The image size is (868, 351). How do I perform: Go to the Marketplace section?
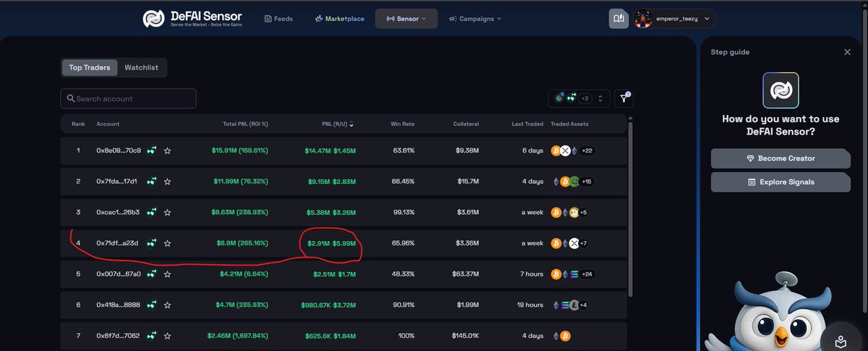340,18
